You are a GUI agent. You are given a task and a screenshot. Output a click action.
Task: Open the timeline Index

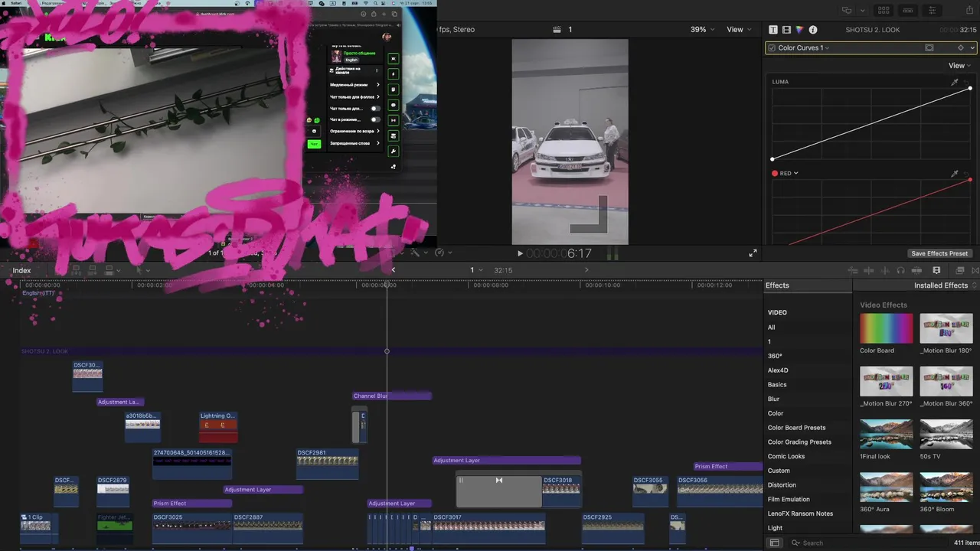(x=21, y=270)
